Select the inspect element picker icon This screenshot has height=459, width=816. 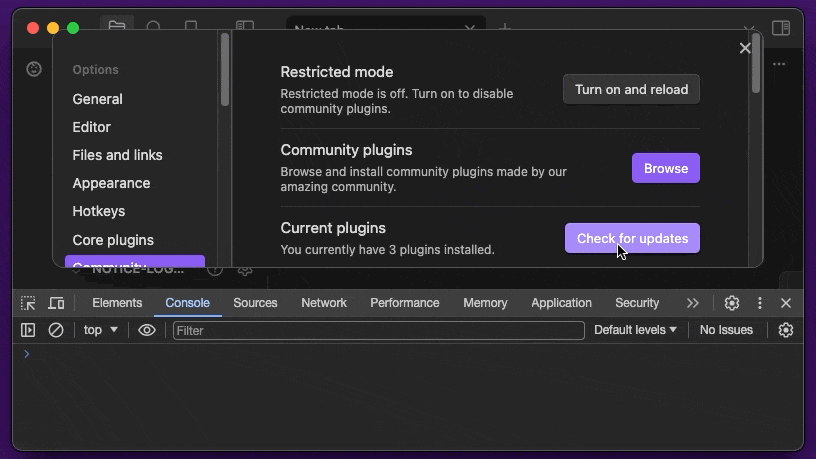coord(28,303)
